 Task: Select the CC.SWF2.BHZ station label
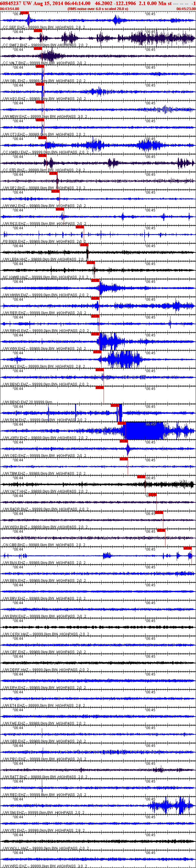(x=45, y=45)
